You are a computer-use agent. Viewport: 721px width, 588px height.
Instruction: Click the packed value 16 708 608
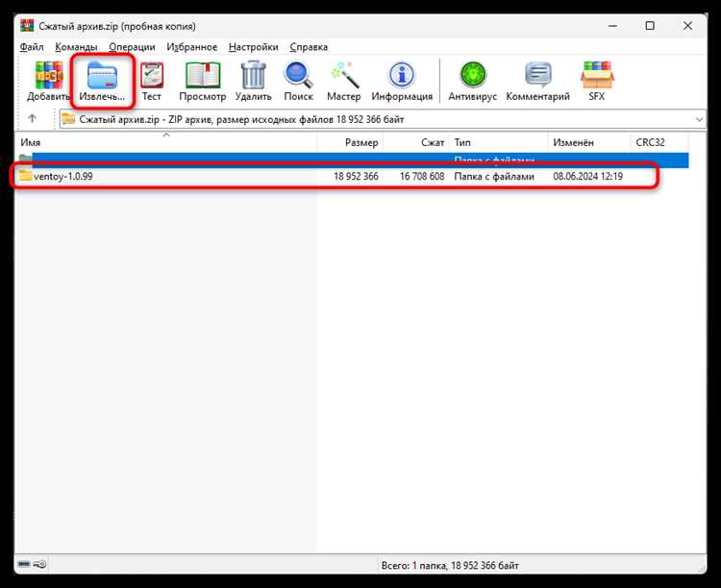422,177
